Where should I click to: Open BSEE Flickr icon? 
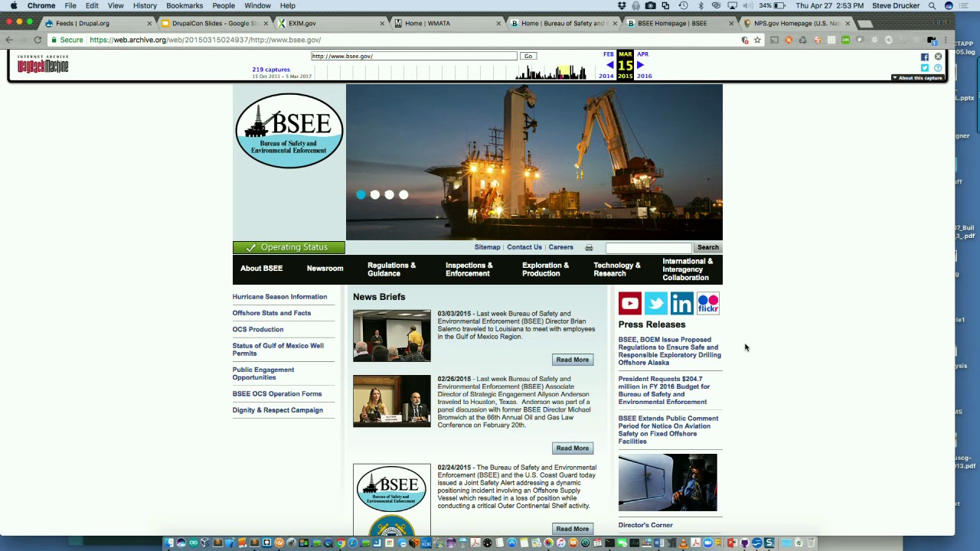point(708,303)
